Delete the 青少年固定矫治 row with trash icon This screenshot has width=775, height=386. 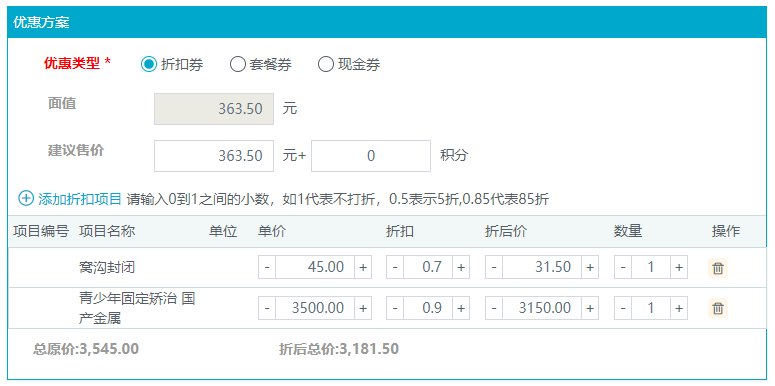click(x=718, y=308)
